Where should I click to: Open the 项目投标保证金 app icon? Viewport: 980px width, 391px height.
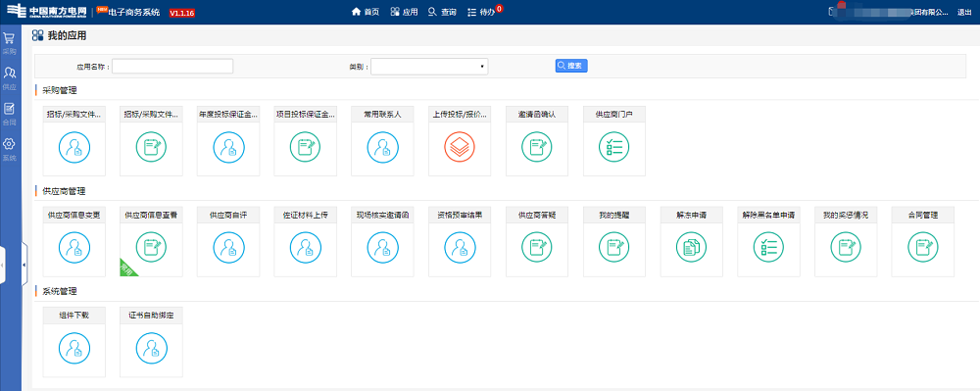point(306,147)
